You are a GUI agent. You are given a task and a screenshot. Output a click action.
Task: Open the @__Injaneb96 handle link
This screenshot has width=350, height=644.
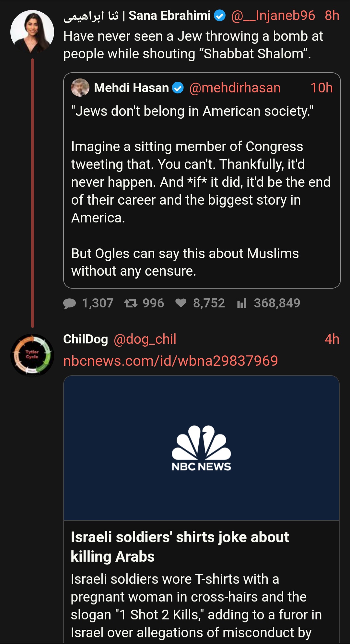pyautogui.click(x=273, y=16)
